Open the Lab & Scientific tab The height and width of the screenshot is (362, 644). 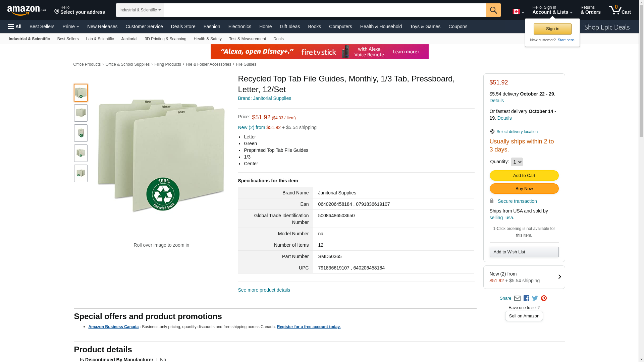click(x=100, y=39)
